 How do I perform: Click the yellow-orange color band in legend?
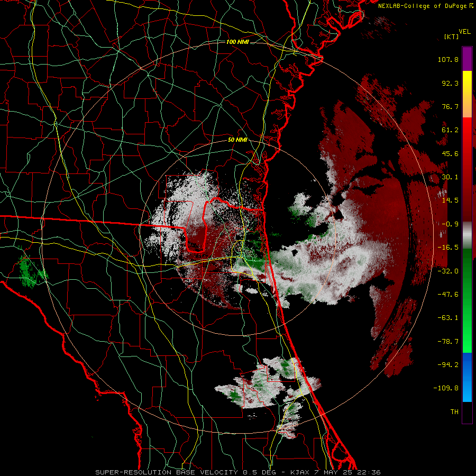[467, 94]
